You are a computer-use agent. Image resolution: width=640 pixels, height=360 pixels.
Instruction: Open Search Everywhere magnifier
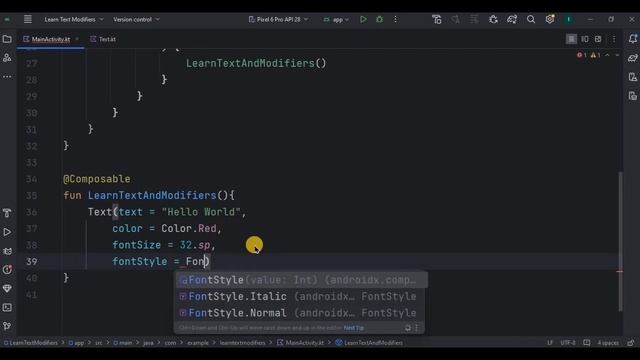tap(531, 19)
